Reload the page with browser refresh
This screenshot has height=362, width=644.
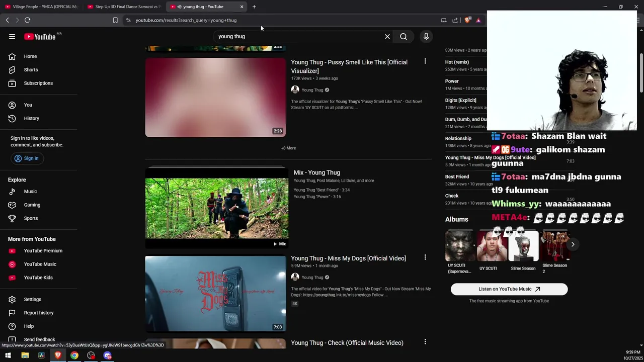click(x=27, y=20)
